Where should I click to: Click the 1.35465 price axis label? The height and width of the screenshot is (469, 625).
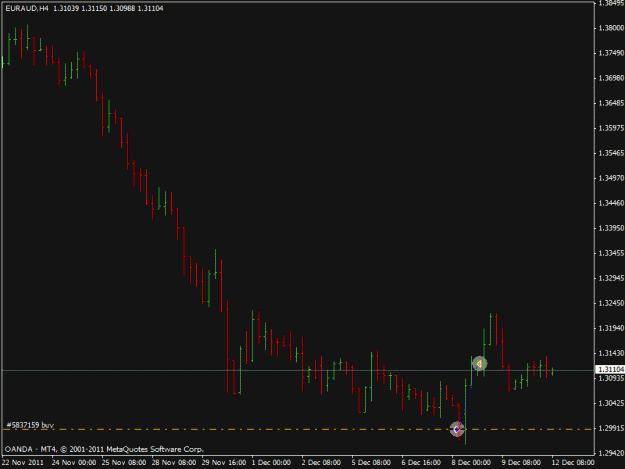(611, 153)
